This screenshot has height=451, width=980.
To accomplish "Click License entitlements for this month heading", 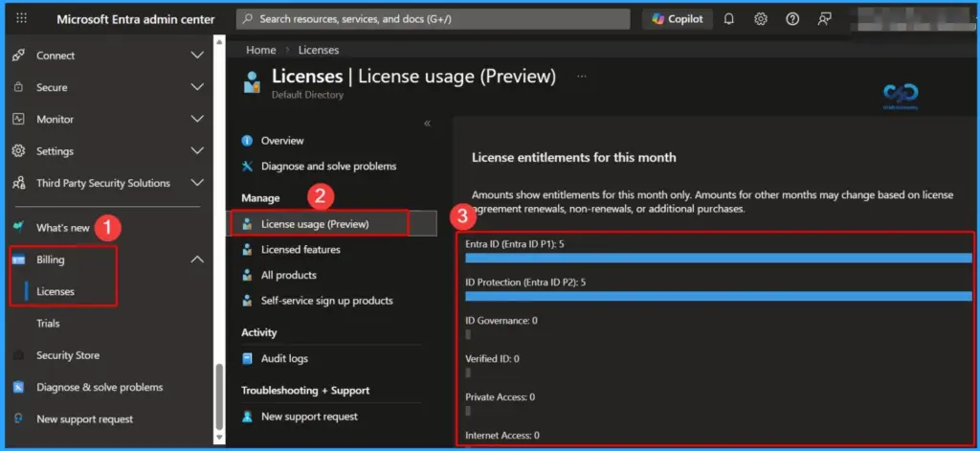I will tap(574, 158).
